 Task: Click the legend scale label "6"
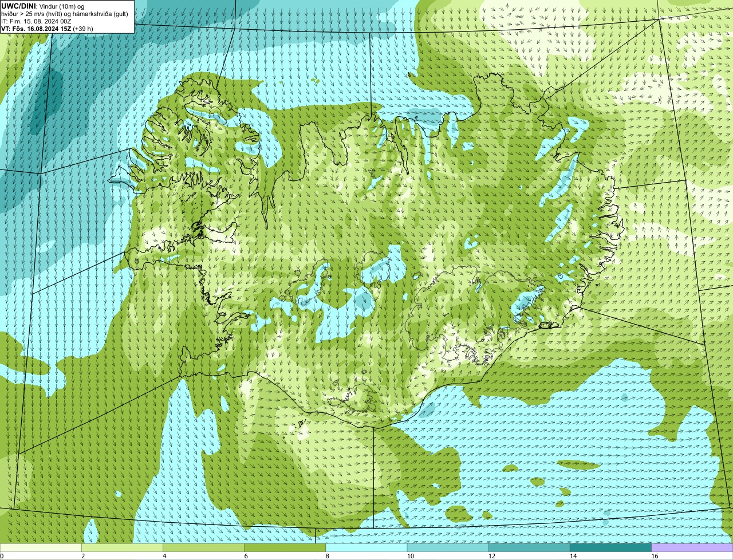point(246,556)
